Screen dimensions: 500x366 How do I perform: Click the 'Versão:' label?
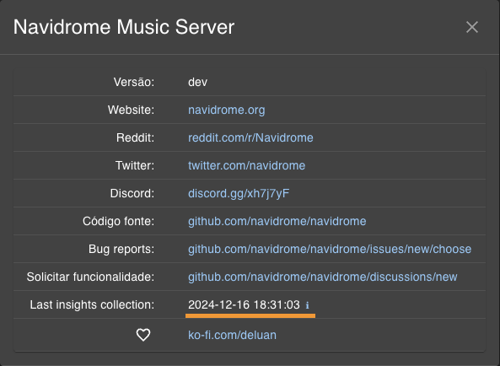(134, 82)
